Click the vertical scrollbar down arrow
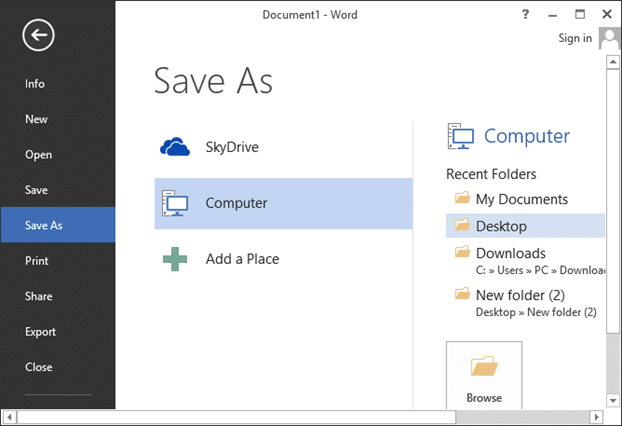622x426 pixels. tap(613, 400)
